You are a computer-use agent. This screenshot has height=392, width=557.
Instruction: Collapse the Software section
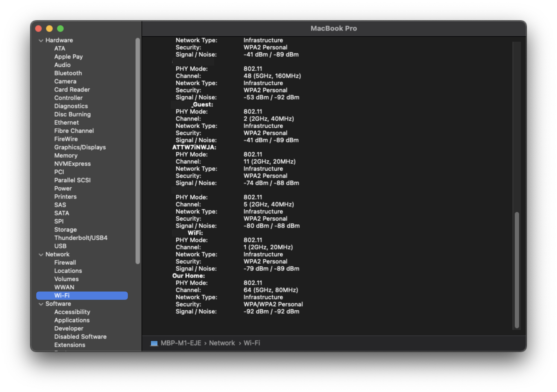pyautogui.click(x=41, y=304)
